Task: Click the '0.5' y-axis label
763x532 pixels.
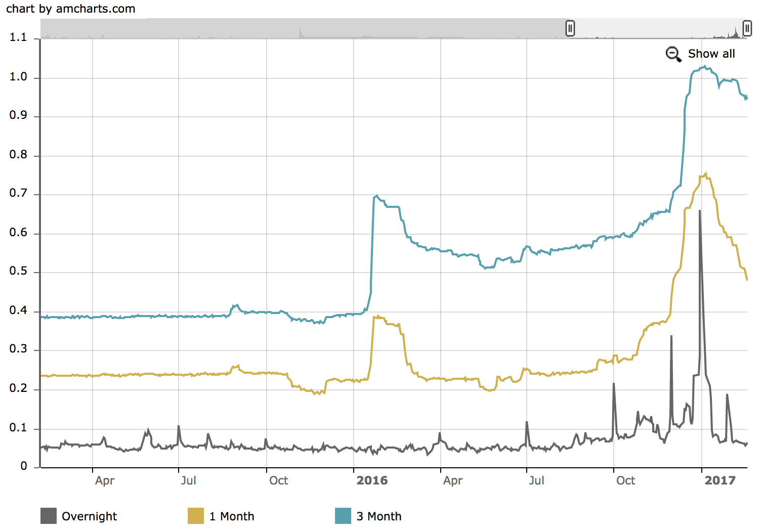Action: (x=18, y=272)
